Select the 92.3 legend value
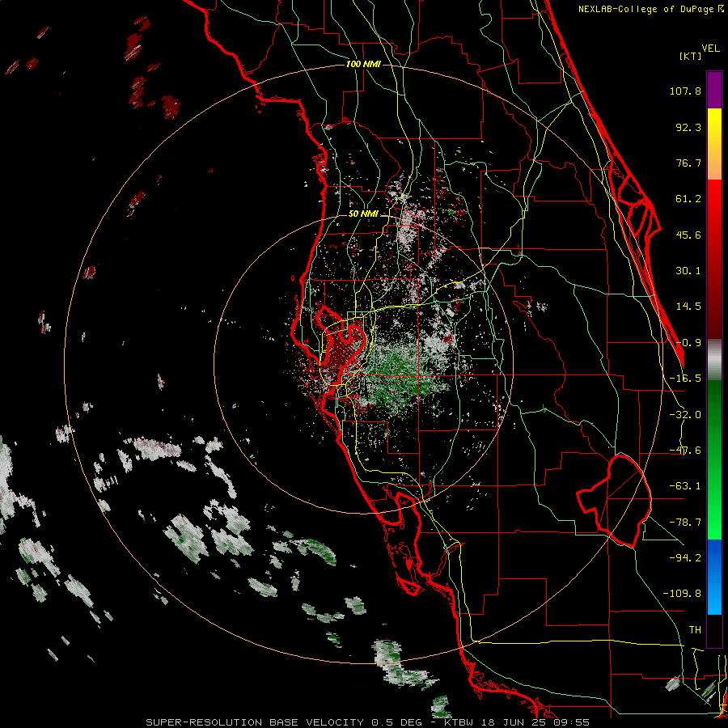This screenshot has width=728, height=728. (688, 127)
